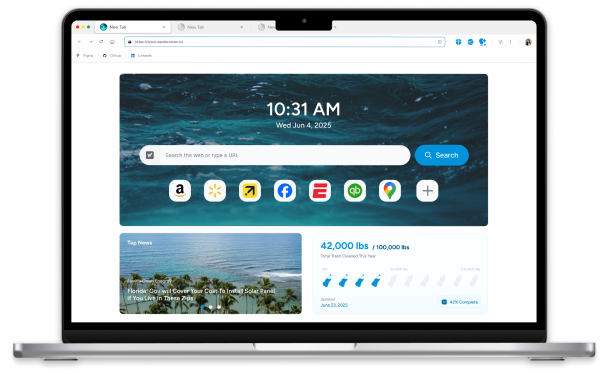This screenshot has height=390, width=609.
Task: Open the first blue globe extension icon
Action: (x=458, y=42)
